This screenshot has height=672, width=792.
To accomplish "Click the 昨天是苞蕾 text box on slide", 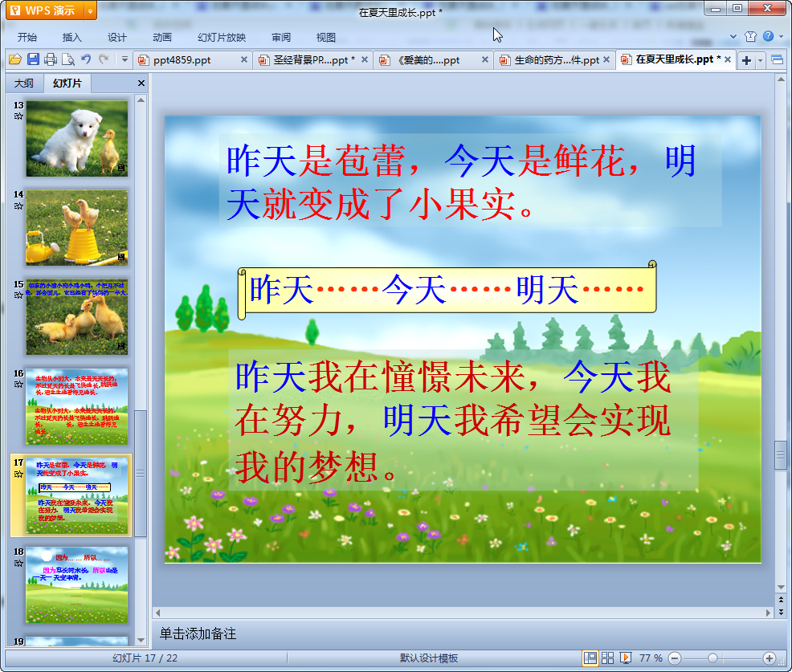I will [x=470, y=181].
